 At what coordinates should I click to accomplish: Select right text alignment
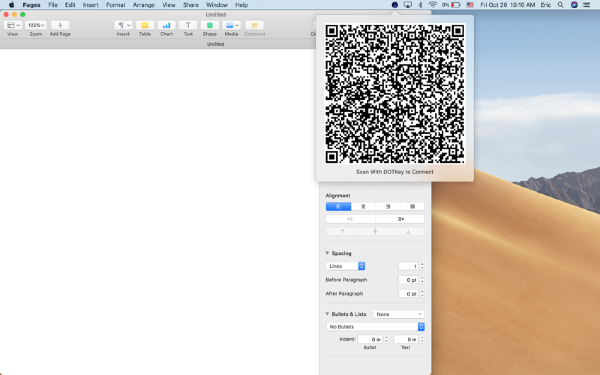[x=388, y=207]
